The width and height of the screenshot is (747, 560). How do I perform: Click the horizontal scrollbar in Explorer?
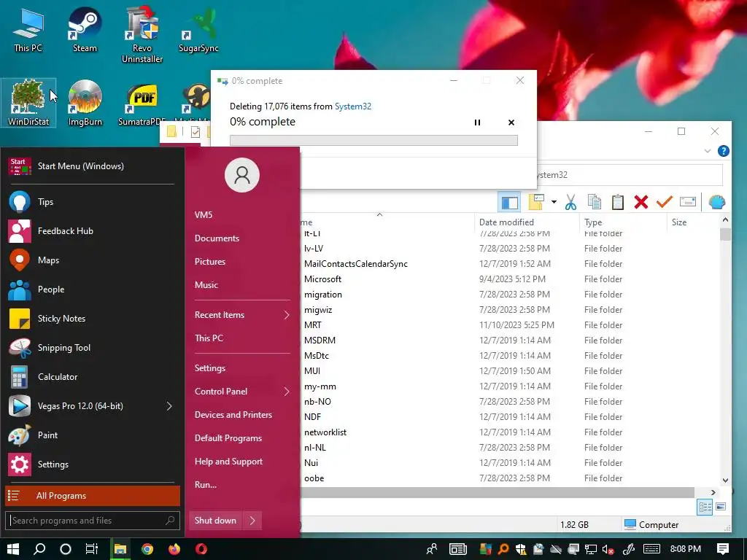tap(498, 492)
